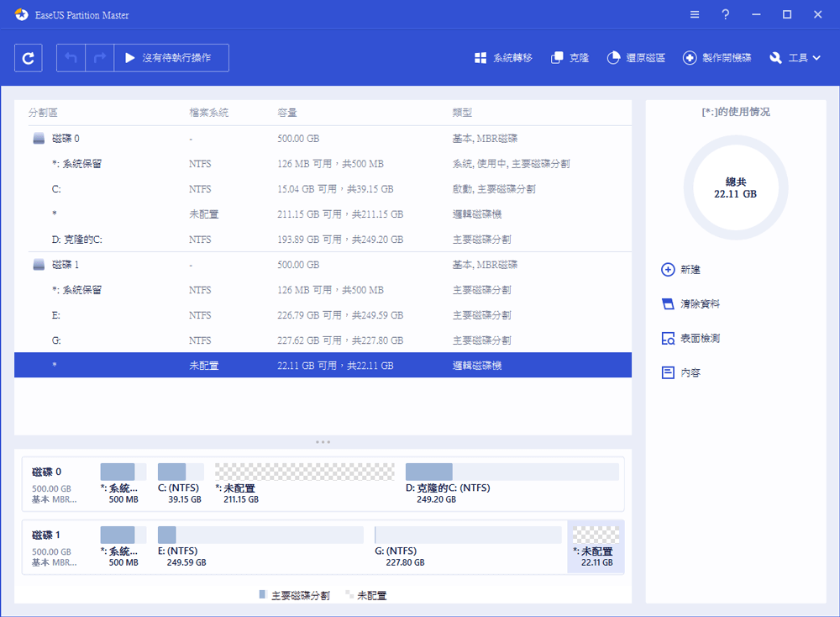
Task: Click 沒有待執行操作 execute operations button
Action: (171, 58)
